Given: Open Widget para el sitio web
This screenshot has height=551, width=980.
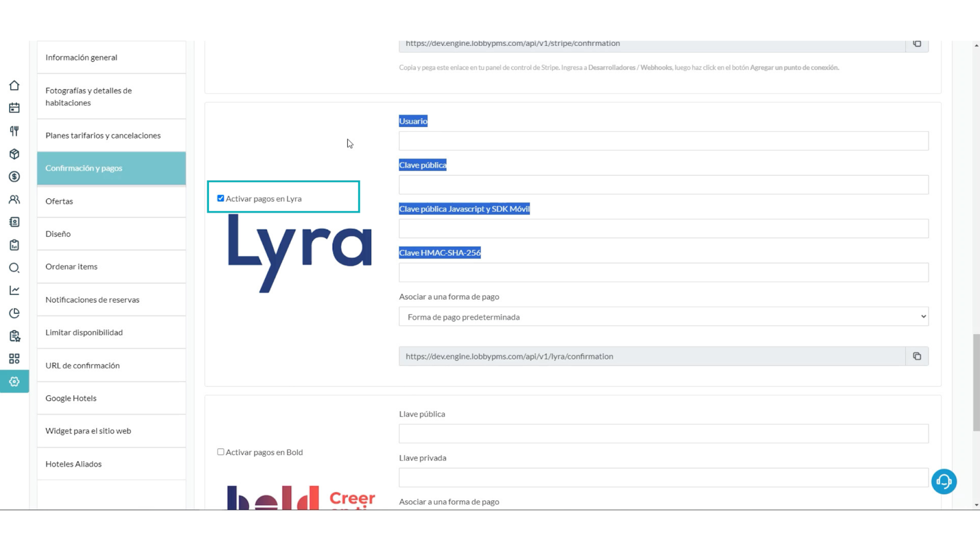Looking at the screenshot, I should pyautogui.click(x=111, y=431).
